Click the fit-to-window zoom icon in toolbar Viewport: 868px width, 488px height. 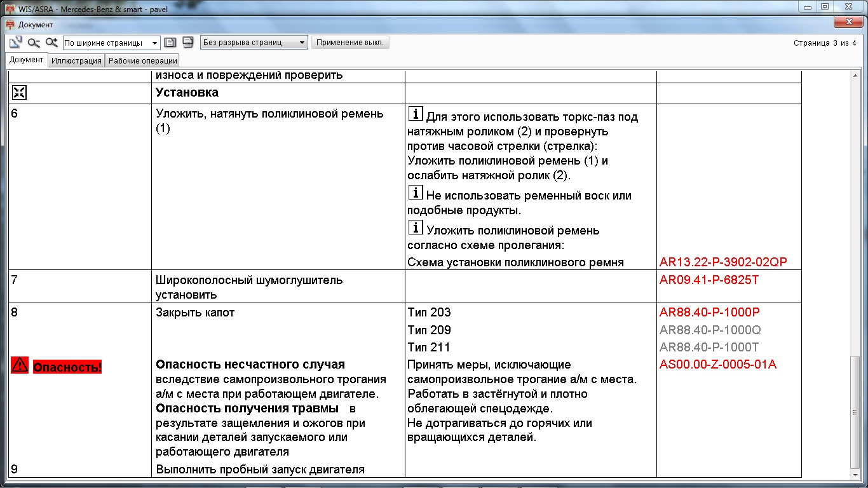pos(16,43)
